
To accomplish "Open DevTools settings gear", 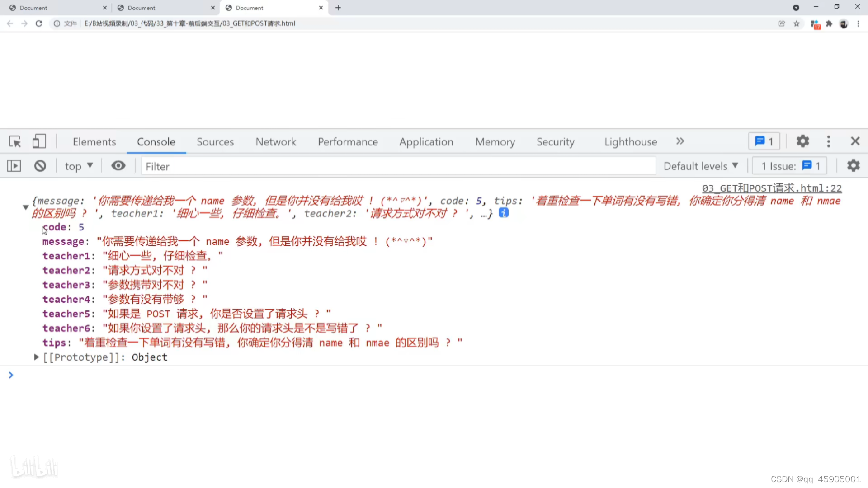I will [803, 141].
